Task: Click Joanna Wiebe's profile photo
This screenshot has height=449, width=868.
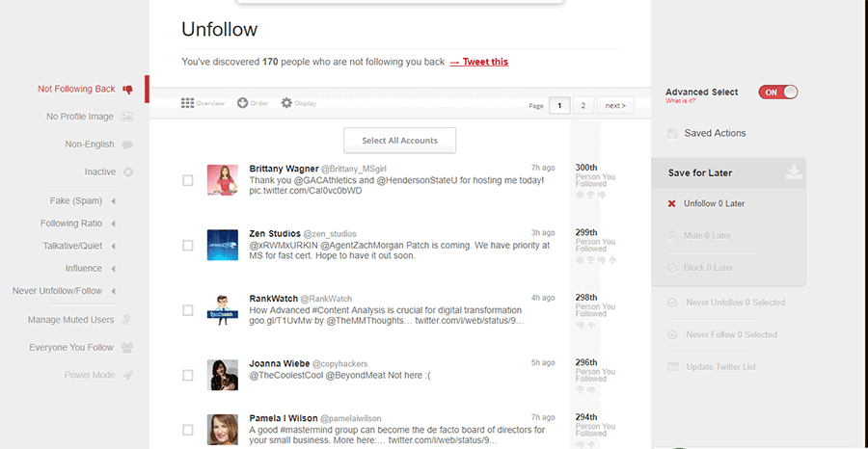Action: pos(223,375)
